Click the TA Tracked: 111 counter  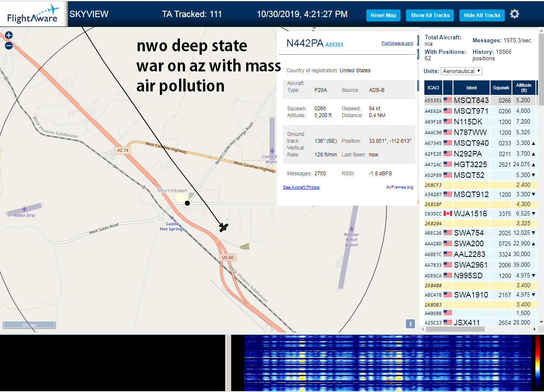192,14
